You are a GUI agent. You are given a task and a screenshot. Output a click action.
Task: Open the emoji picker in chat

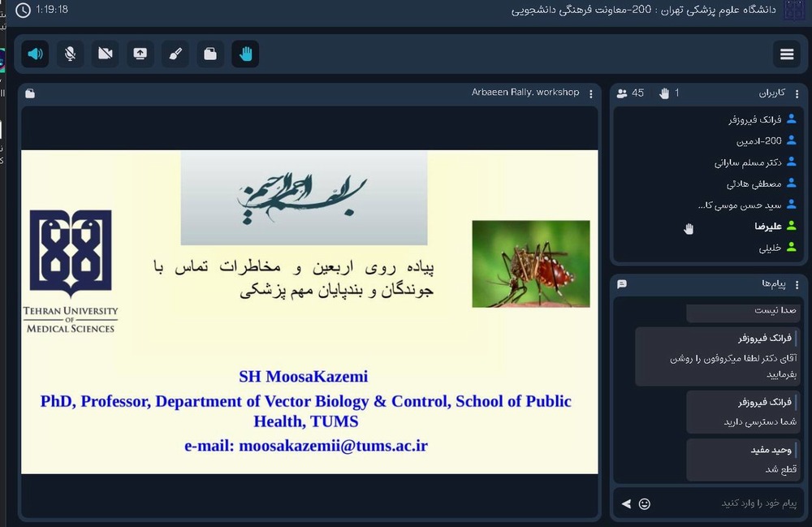tap(645, 503)
